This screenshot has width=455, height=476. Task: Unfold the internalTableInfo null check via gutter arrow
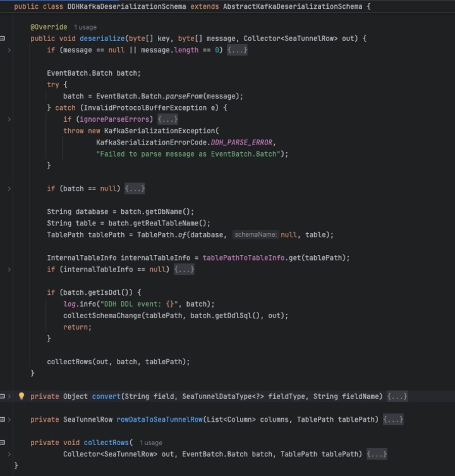point(9,270)
